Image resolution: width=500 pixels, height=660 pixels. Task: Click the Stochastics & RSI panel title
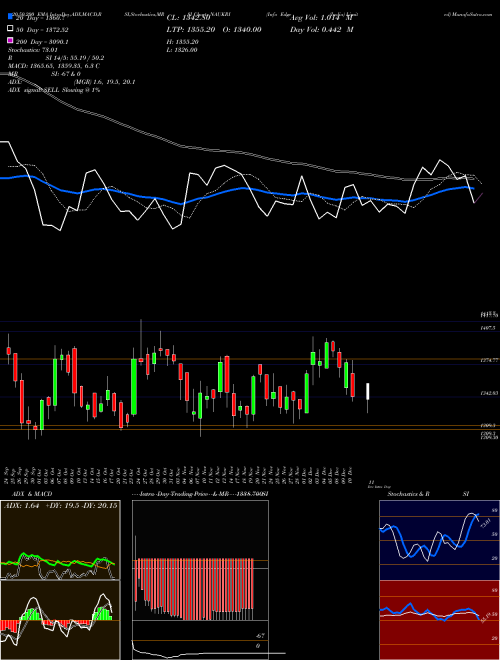[x=428, y=494]
